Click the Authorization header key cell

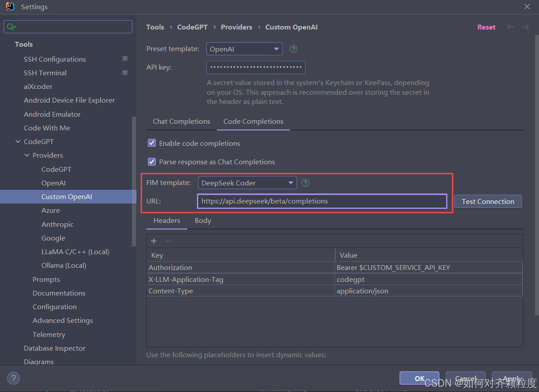point(241,267)
